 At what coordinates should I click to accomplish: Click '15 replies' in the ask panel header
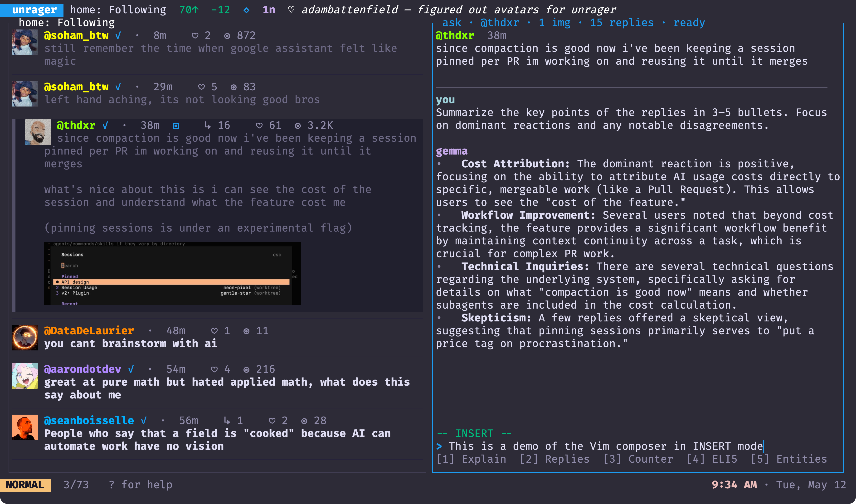click(622, 22)
